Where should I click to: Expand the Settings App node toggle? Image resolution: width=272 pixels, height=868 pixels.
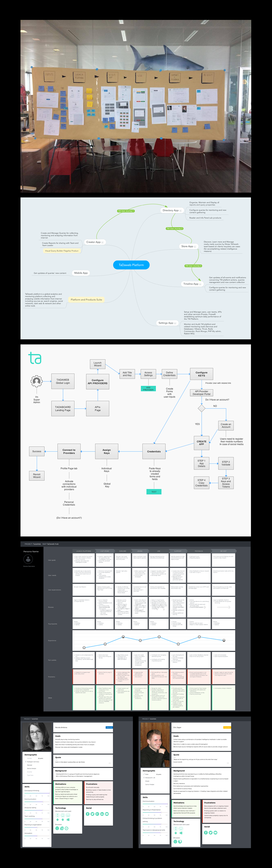[x=175, y=323]
